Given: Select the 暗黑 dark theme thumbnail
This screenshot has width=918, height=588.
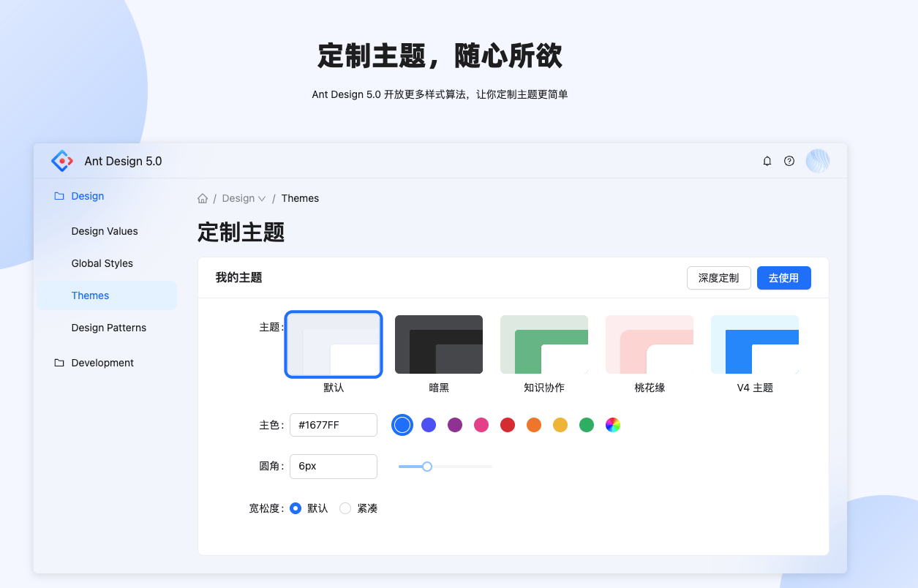Looking at the screenshot, I should click(x=439, y=344).
